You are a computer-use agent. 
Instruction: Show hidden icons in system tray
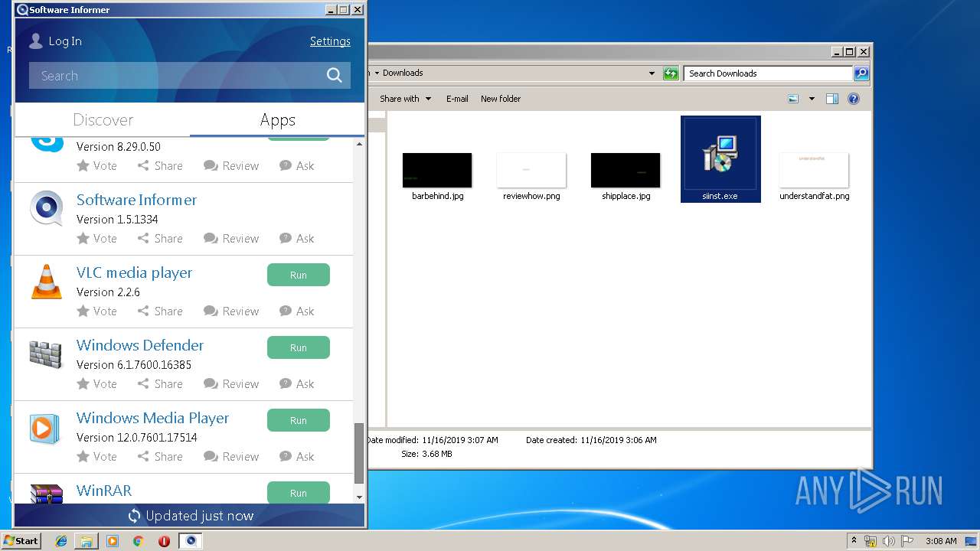[x=854, y=541]
